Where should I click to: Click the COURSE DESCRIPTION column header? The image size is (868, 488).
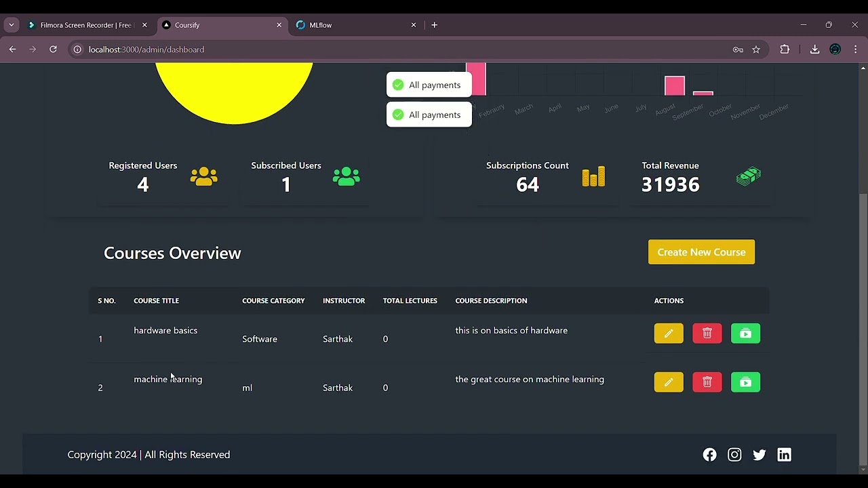click(x=491, y=301)
